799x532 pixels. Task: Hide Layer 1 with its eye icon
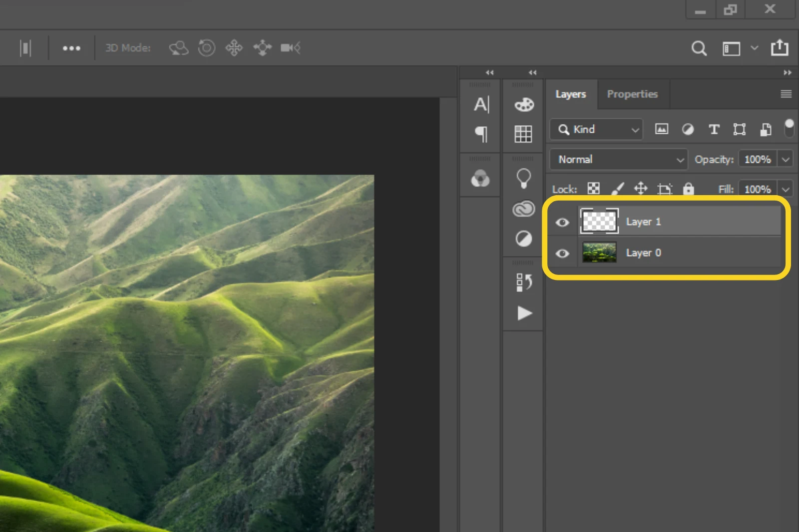[563, 221]
